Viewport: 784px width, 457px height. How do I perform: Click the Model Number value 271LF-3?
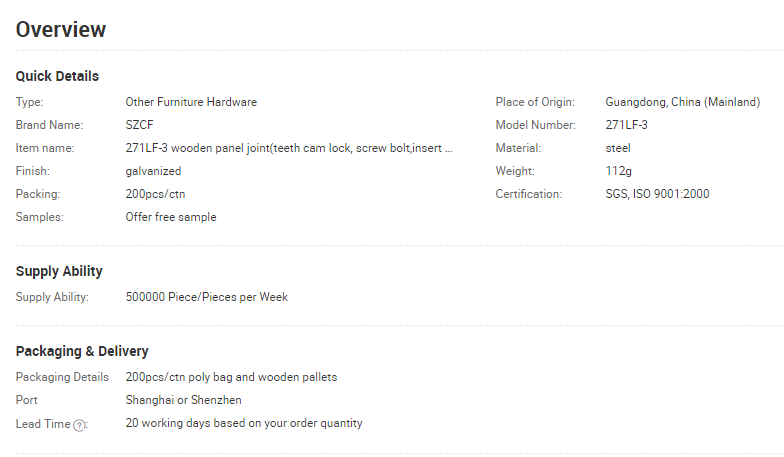point(626,125)
